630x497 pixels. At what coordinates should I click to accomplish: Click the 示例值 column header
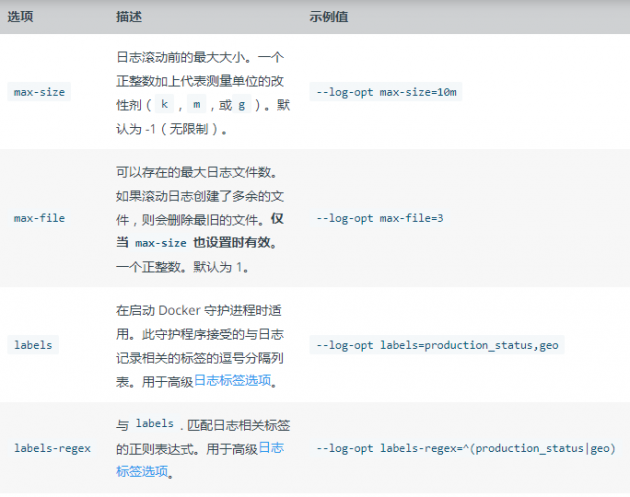328,17
